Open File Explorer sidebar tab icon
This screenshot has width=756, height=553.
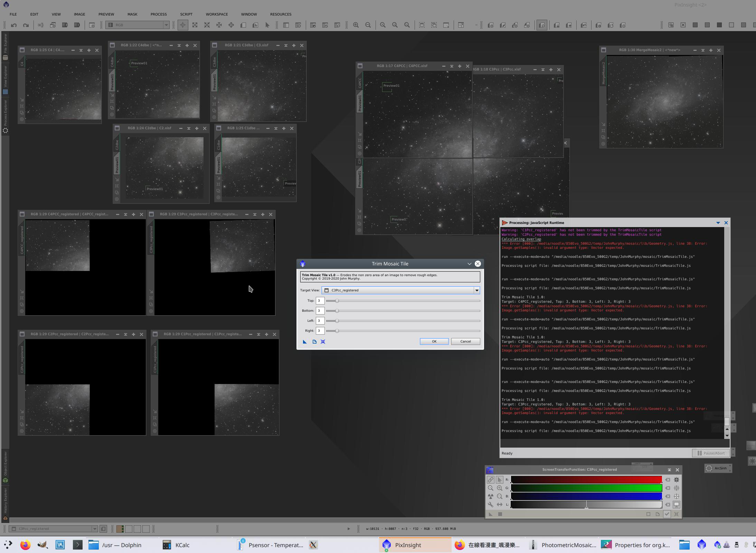click(x=5, y=58)
